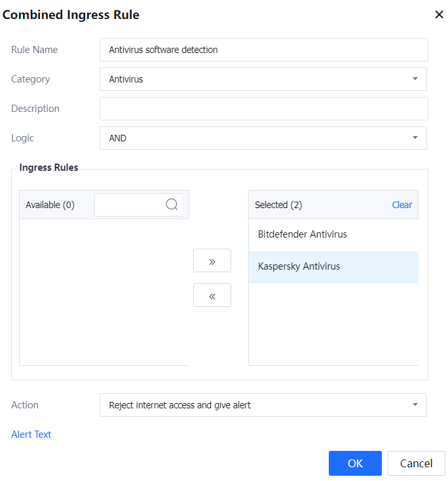Remove rules using the double-left arrow button
The width and height of the screenshot is (448, 481).
click(x=212, y=295)
